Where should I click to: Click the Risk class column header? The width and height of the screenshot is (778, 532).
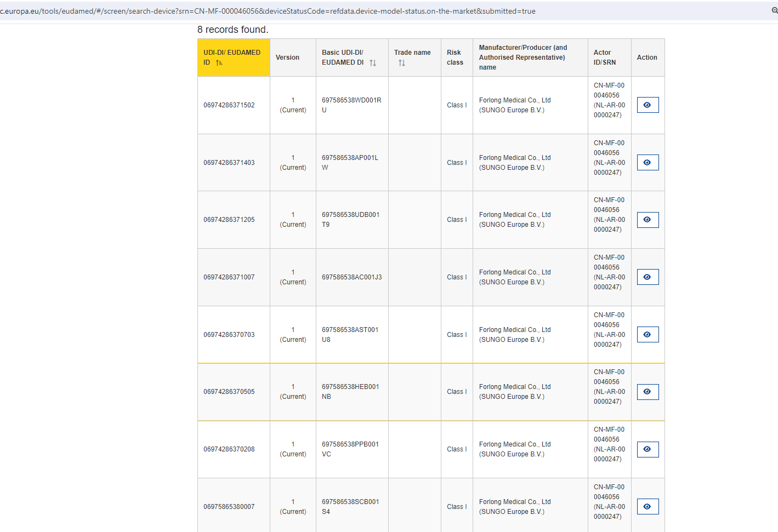pyautogui.click(x=455, y=58)
